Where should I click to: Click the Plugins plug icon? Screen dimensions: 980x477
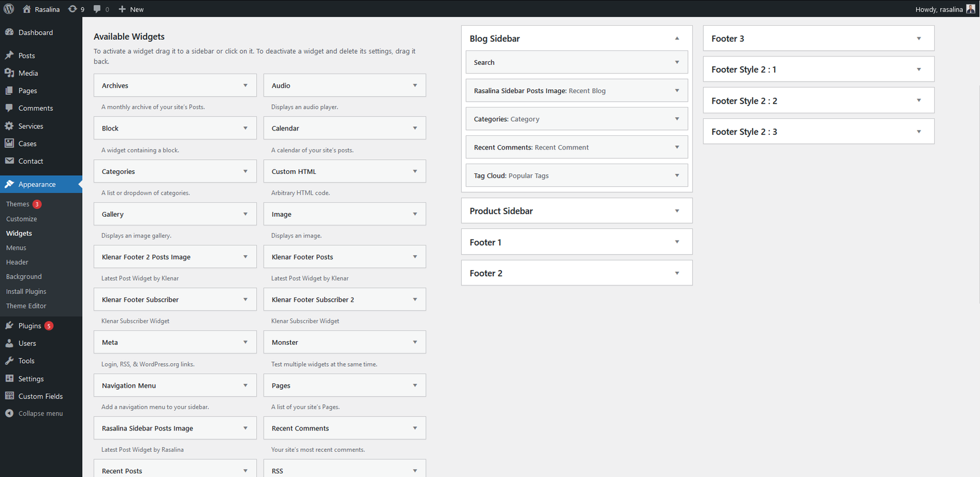(9, 326)
